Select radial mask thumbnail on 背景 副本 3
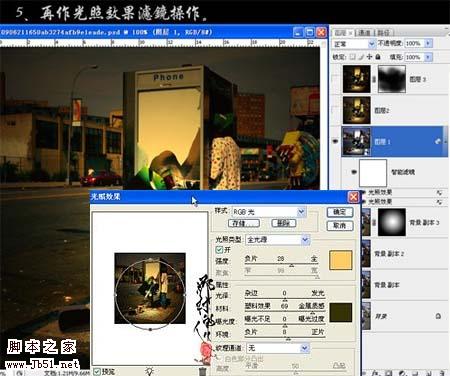This screenshot has height=376, width=450. click(x=392, y=222)
